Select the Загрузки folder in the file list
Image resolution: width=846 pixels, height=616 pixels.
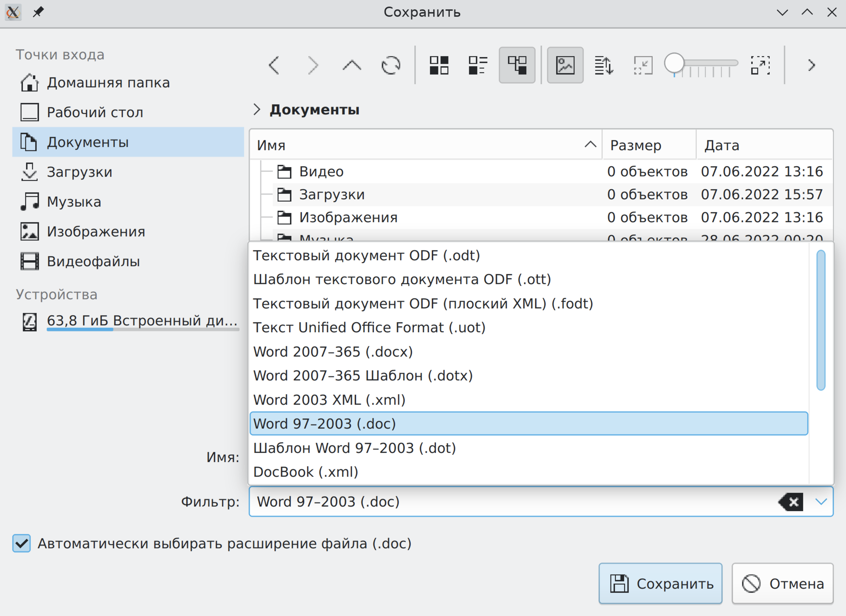(x=552, y=195)
